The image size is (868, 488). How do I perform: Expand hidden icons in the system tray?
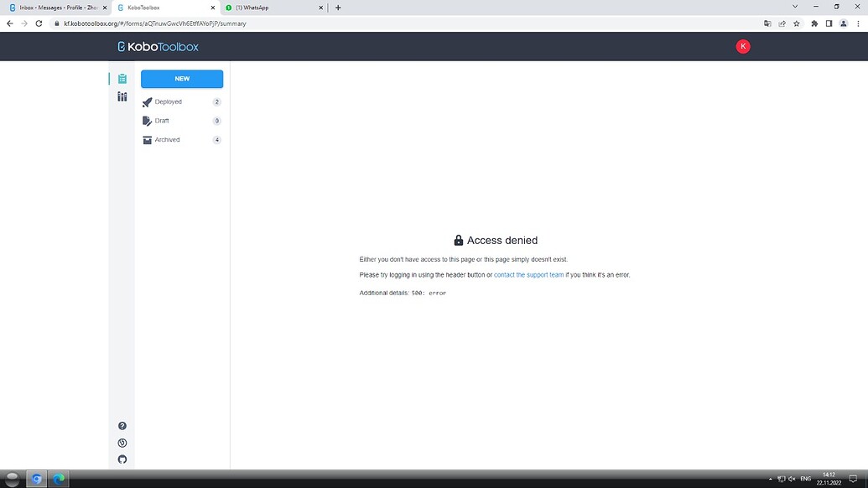(x=770, y=479)
